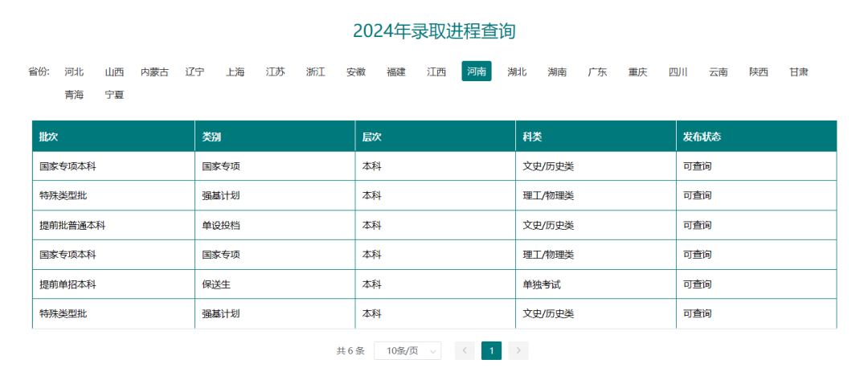Open the 10条/页 page size dropdown

tap(407, 350)
